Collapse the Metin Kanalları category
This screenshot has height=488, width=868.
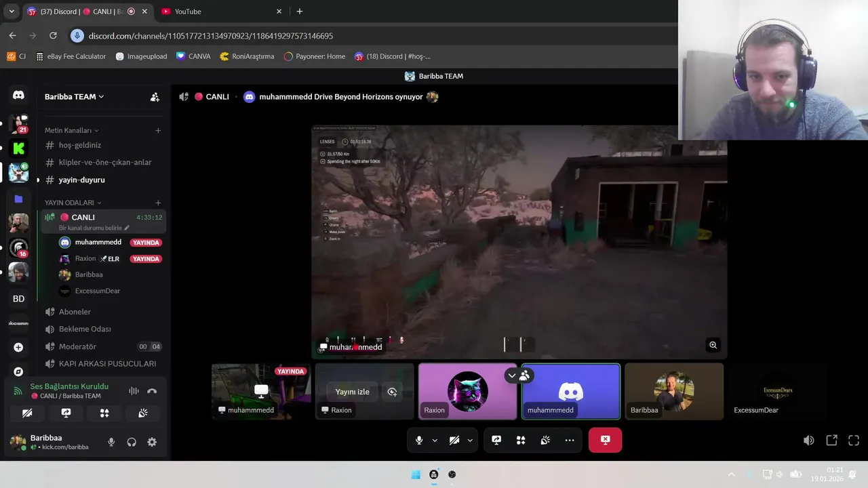(x=72, y=130)
